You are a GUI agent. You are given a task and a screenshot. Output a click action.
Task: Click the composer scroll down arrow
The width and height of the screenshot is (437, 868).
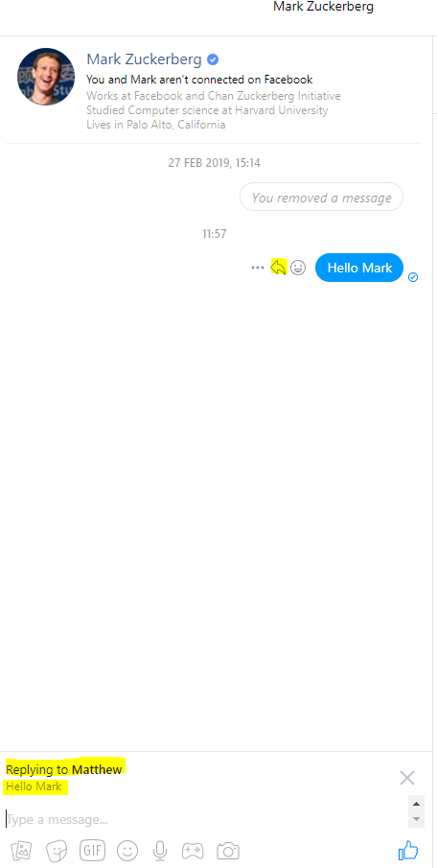point(417,819)
